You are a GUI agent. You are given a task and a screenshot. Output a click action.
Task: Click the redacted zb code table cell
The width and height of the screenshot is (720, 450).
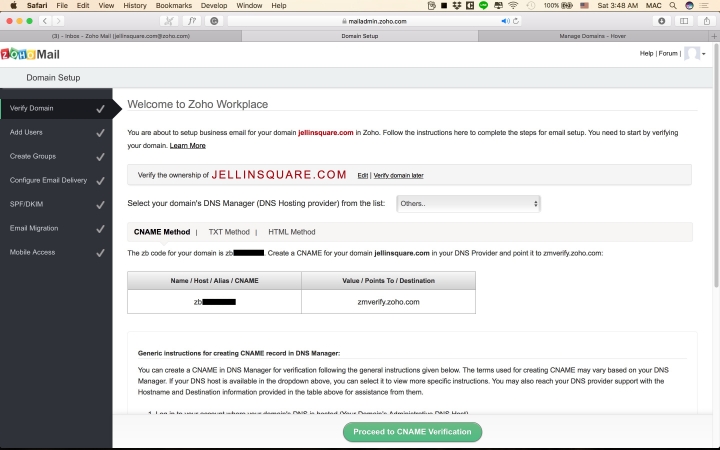click(214, 302)
